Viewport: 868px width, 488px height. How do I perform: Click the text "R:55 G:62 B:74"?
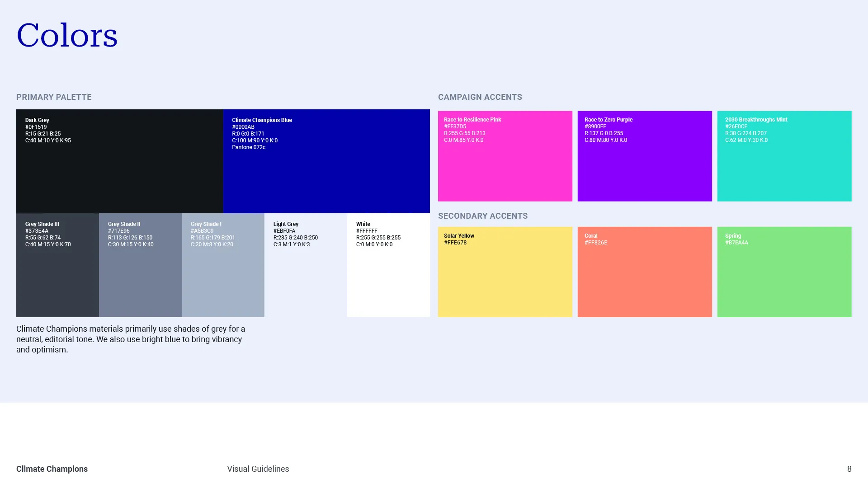(43, 238)
